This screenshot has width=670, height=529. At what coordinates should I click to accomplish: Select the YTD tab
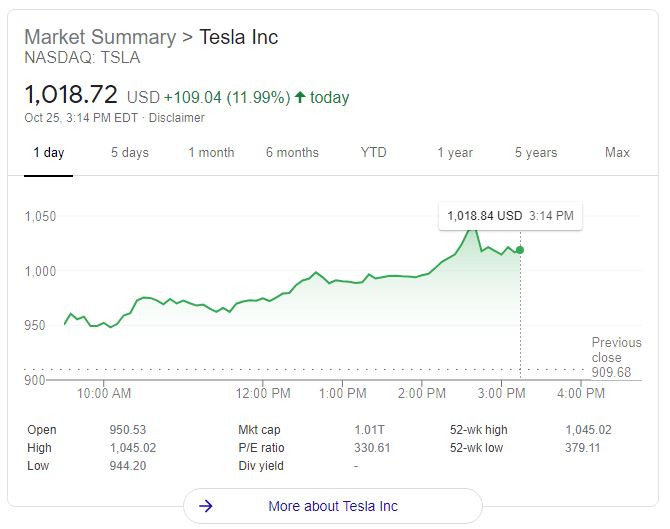pyautogui.click(x=373, y=153)
